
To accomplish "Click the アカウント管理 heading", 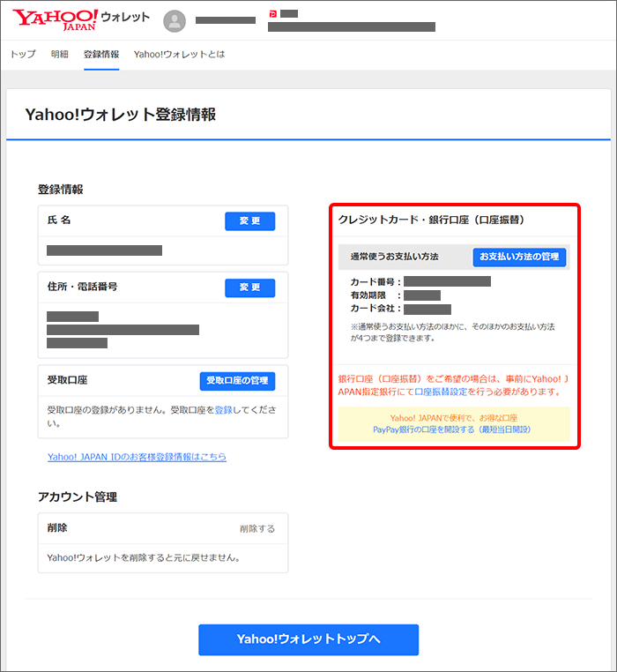I will pyautogui.click(x=78, y=497).
